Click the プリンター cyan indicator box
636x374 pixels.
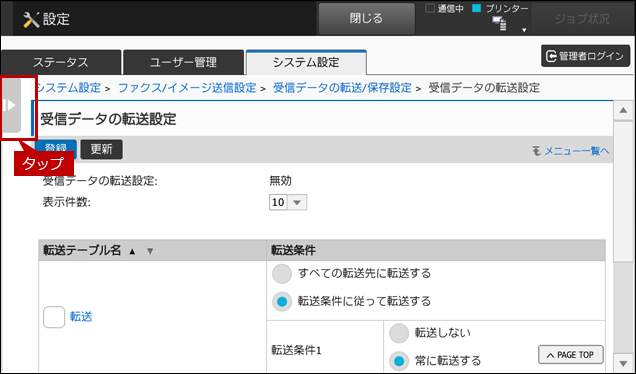477,8
